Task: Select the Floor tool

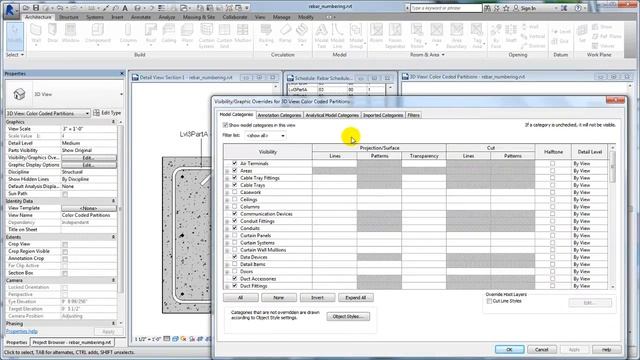Action: [x=187, y=34]
